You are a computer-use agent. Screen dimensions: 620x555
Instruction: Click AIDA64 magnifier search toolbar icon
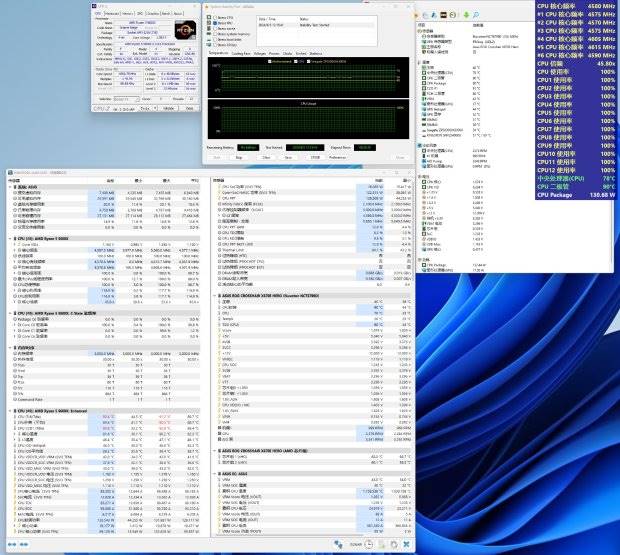click(476, 15)
